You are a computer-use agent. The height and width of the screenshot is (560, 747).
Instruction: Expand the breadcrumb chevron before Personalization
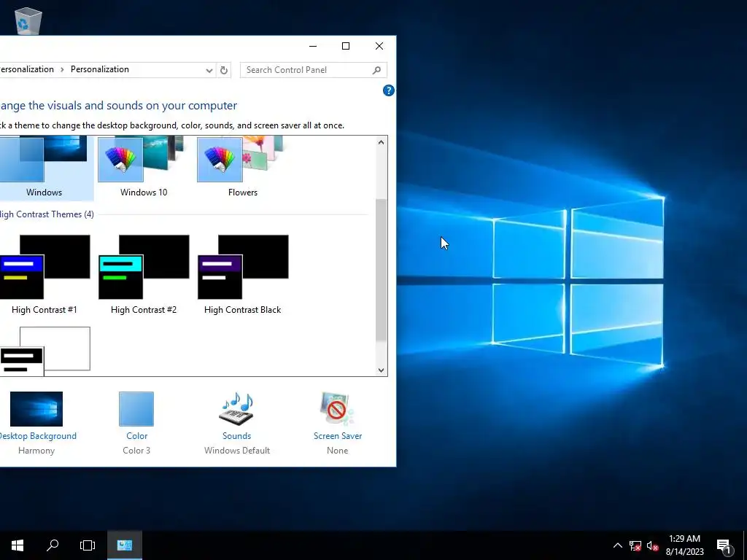coord(62,69)
